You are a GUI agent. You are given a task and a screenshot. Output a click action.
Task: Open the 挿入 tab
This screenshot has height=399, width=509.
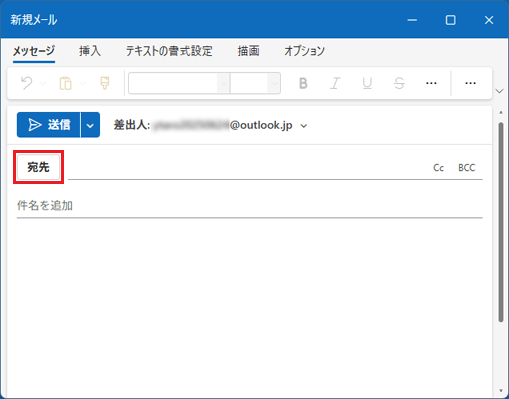coord(90,51)
